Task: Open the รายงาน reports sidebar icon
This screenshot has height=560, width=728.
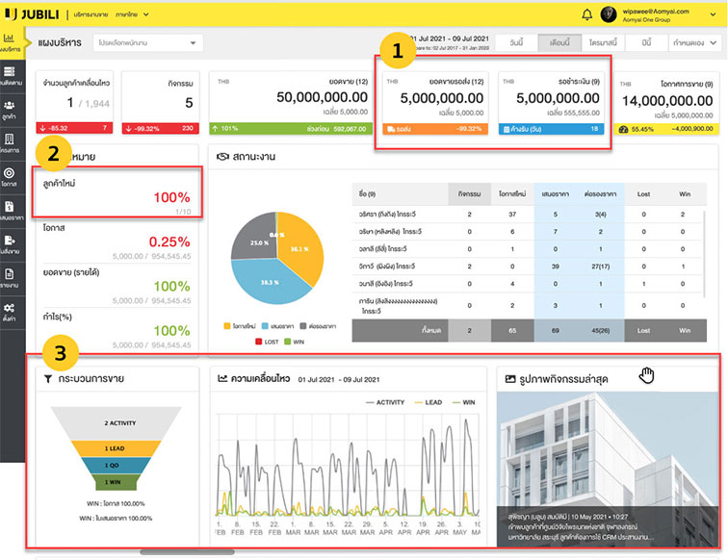Action: pyautogui.click(x=10, y=277)
